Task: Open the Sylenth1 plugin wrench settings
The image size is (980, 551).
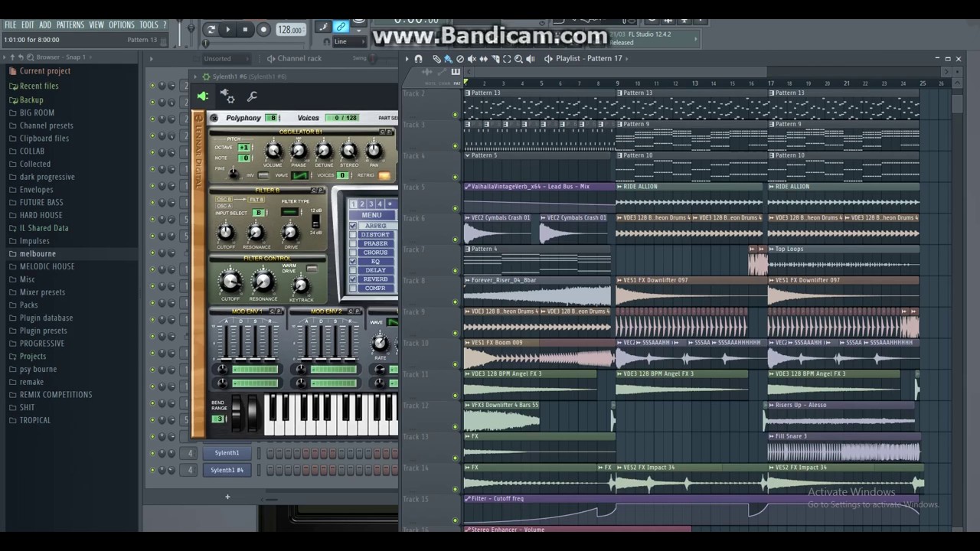Action: [x=252, y=96]
